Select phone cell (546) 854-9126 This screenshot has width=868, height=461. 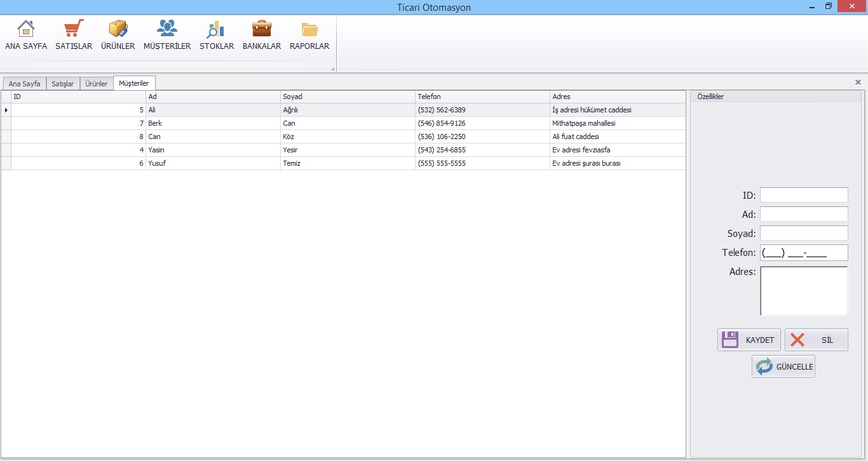point(483,123)
